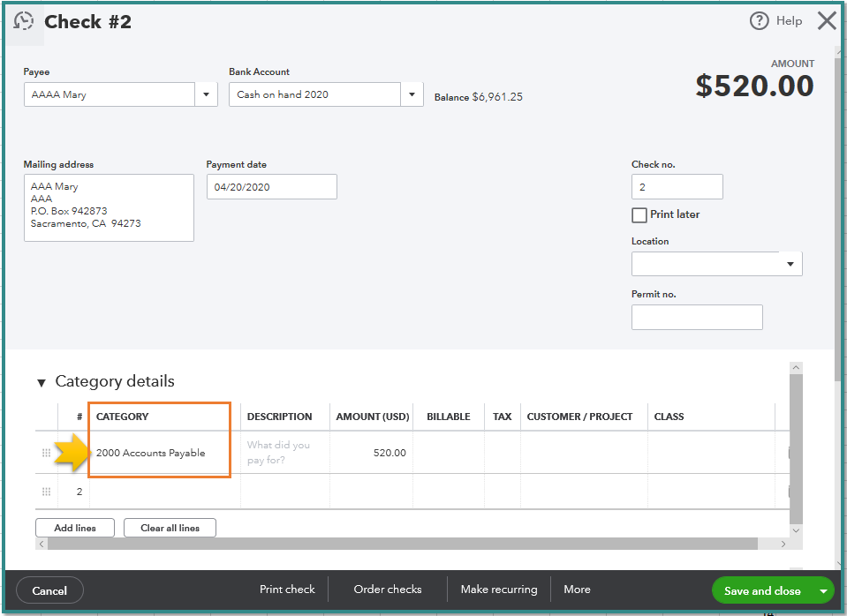Open the Bank Account dropdown arrow
Image resolution: width=847 pixels, height=616 pixels.
pyautogui.click(x=412, y=94)
